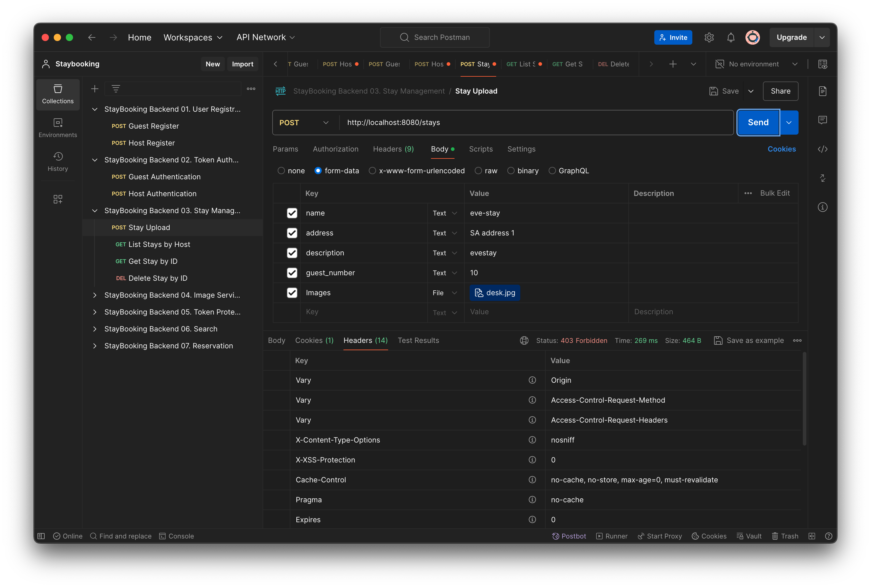This screenshot has height=588, width=871.
Task: Switch to the Test Results tab
Action: tap(418, 340)
